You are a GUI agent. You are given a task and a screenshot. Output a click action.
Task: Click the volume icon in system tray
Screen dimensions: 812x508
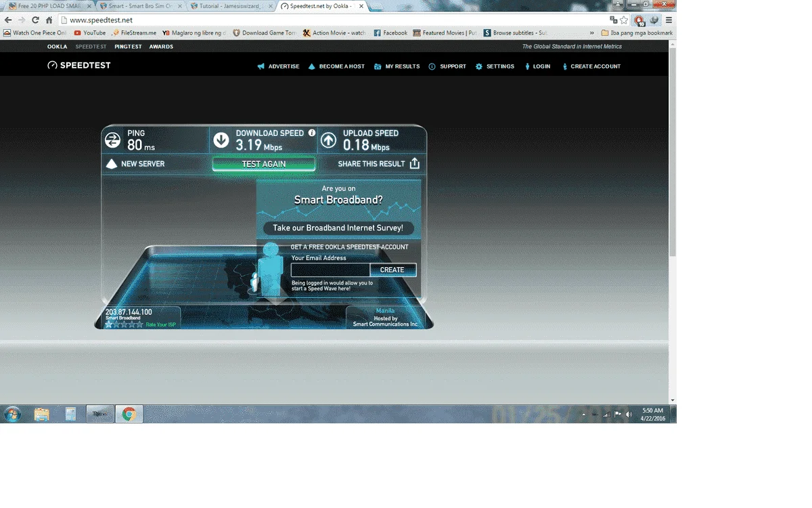coord(629,415)
